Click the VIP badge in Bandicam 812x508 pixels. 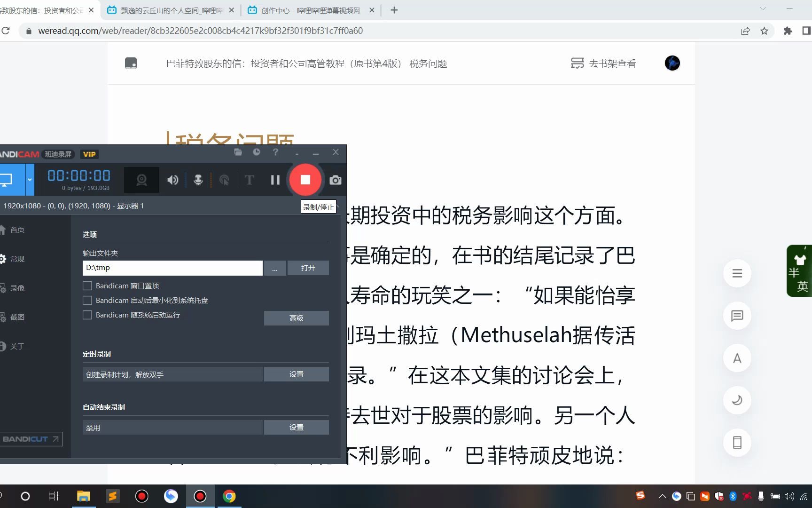point(89,154)
